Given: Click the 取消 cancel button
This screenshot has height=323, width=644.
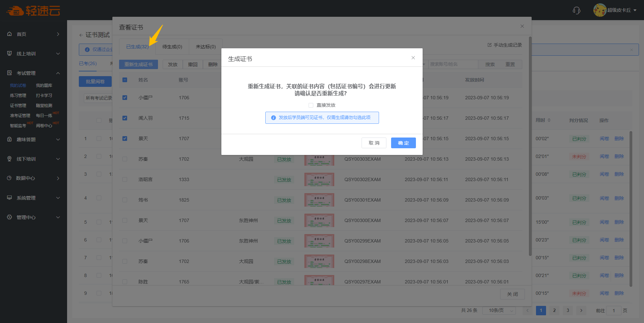Looking at the screenshot, I should coord(374,143).
